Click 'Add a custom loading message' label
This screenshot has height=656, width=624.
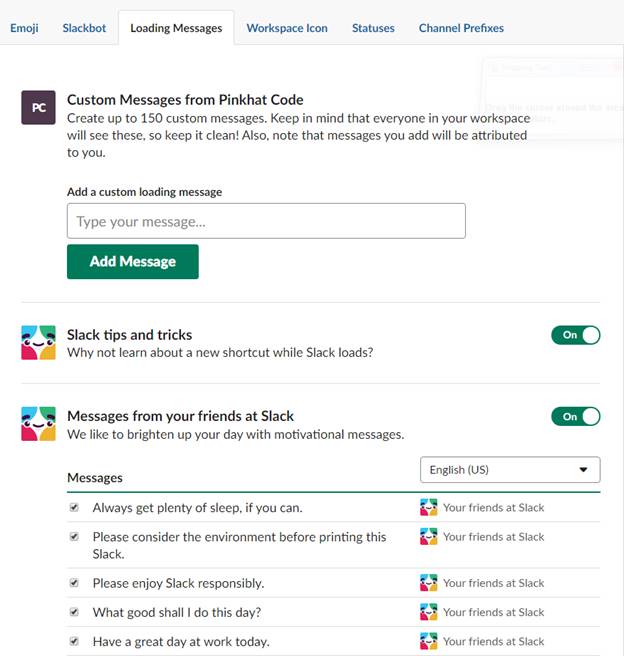pyautogui.click(x=144, y=192)
